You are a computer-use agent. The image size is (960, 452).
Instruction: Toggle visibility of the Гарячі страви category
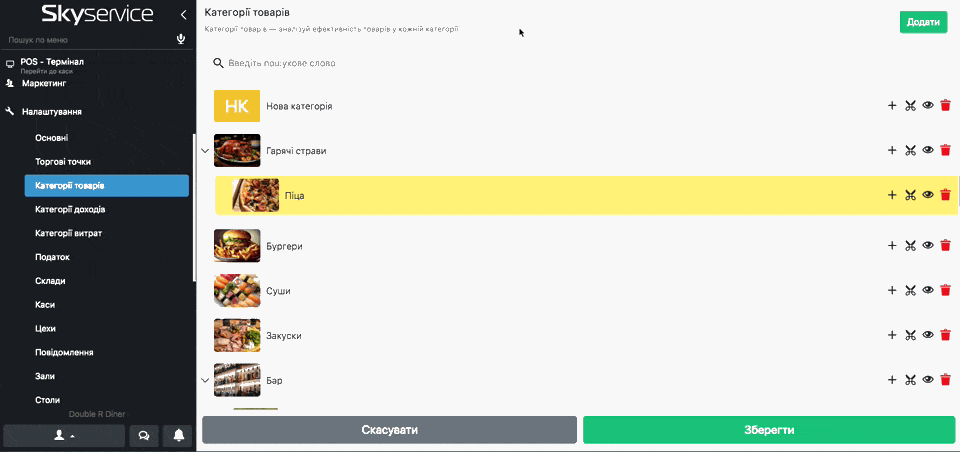click(x=928, y=150)
